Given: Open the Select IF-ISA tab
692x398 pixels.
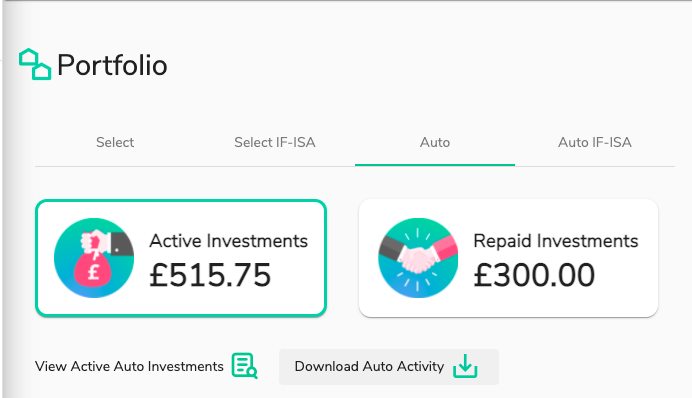Looking at the screenshot, I should pos(275,143).
